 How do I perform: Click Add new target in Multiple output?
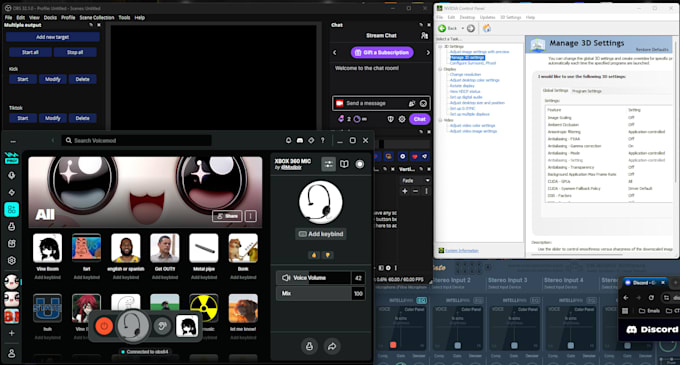(52, 37)
